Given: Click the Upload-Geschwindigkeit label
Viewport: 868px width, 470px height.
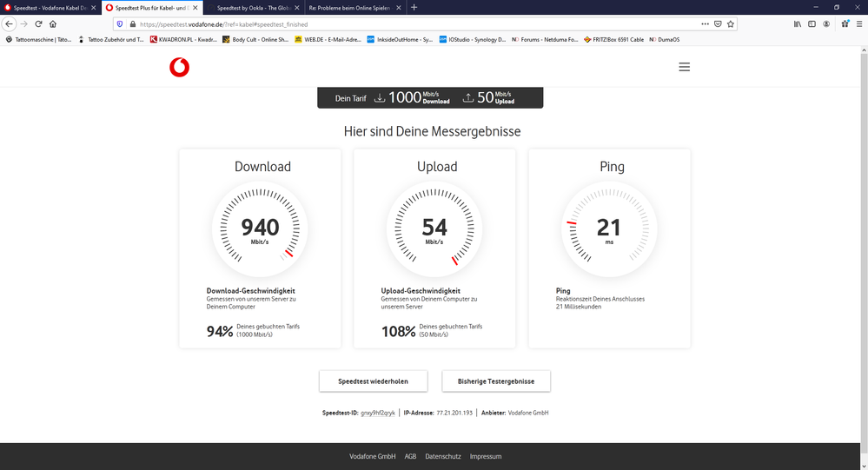Looking at the screenshot, I should [x=421, y=291].
